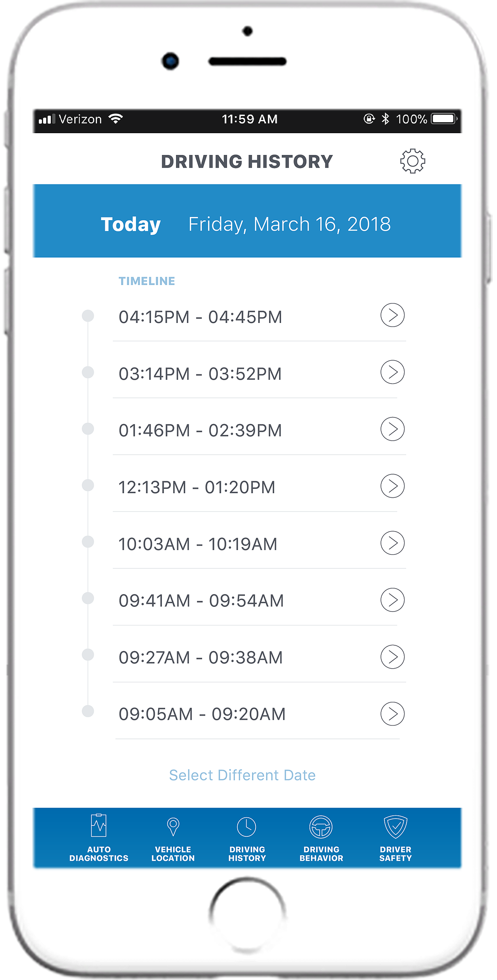Expand the 03:14PM - 03:52PM trip arrow
The image size is (497, 980).
click(x=392, y=372)
